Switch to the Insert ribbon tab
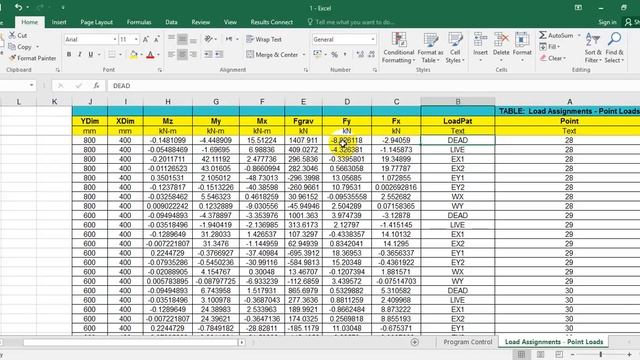This screenshot has width=640, height=360. click(x=59, y=22)
